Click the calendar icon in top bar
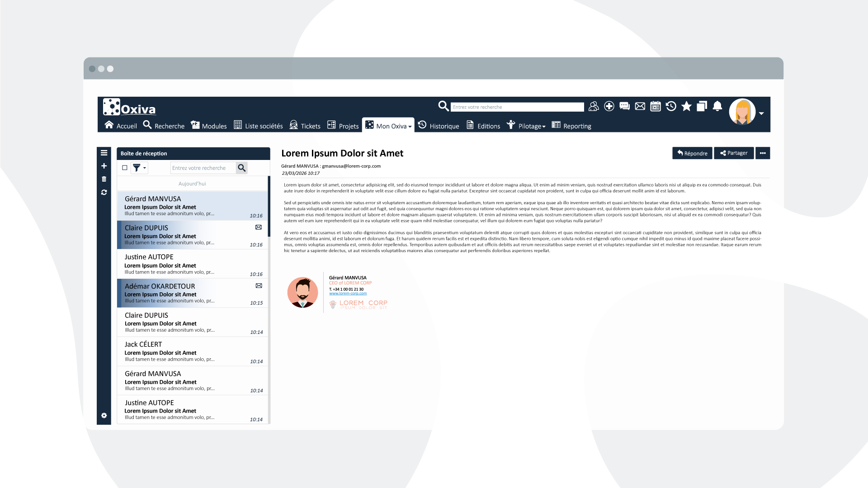The height and width of the screenshot is (488, 868). coord(655,107)
